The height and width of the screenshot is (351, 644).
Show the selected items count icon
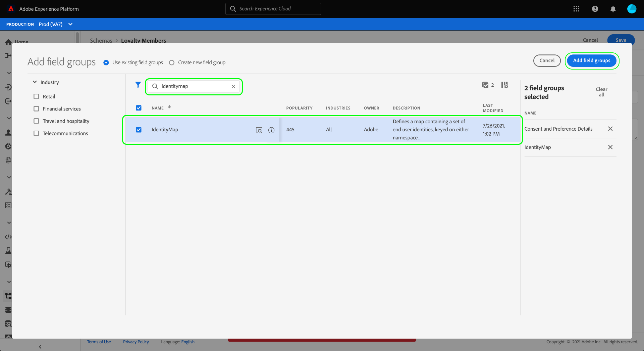coord(485,85)
